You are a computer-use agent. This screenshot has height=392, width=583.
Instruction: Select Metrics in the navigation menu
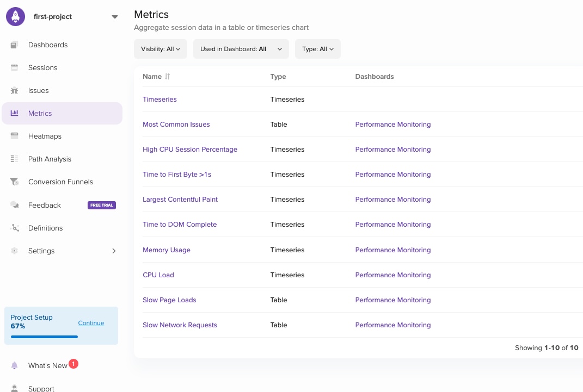(40, 113)
